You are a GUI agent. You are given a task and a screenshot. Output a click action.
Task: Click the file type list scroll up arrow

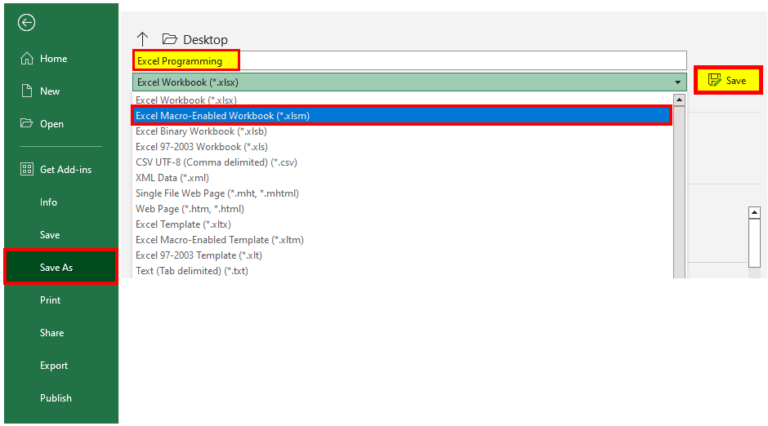pyautogui.click(x=679, y=100)
